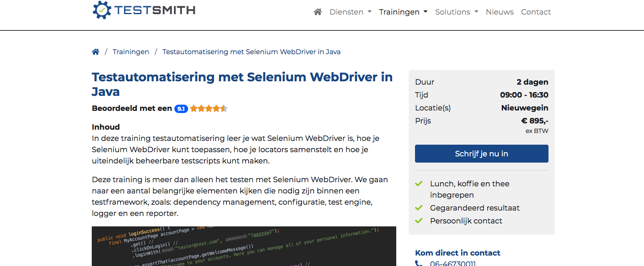644x266 pixels.
Task: Go to Trainingen breadcrumb link
Action: coord(131,52)
